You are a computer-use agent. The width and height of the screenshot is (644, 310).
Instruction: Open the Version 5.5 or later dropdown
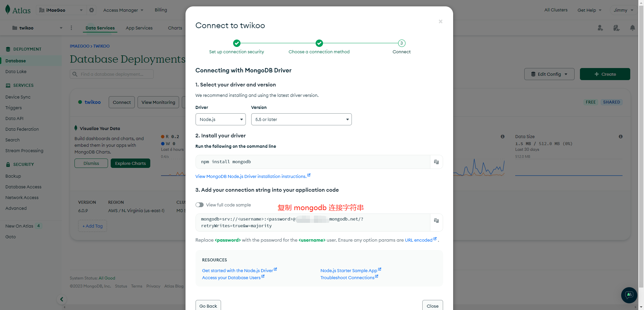(x=301, y=119)
